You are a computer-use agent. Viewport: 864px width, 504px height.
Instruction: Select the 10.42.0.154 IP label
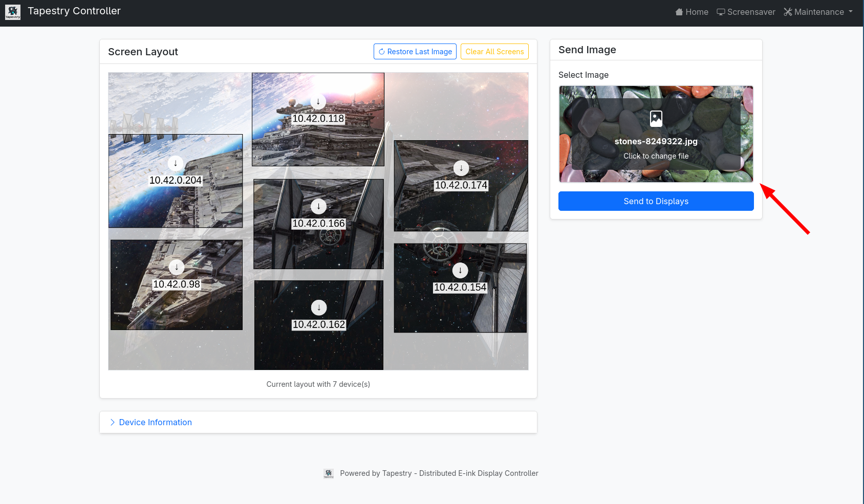click(460, 288)
